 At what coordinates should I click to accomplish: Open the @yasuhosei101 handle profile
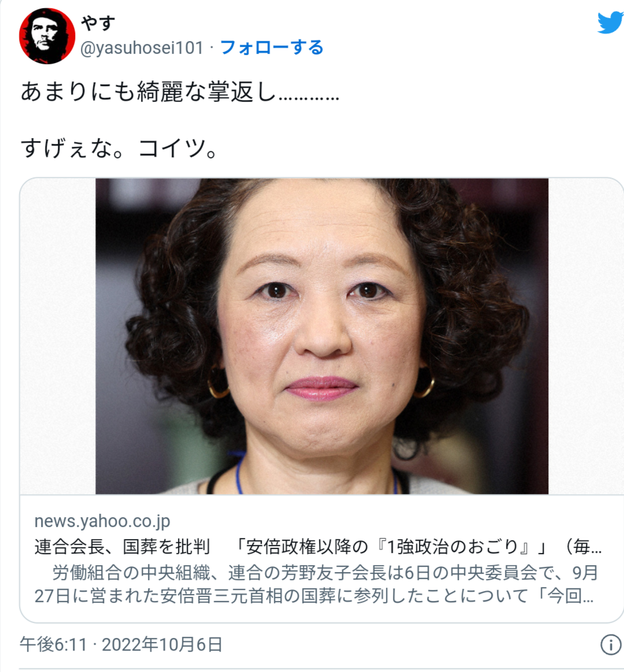click(142, 47)
